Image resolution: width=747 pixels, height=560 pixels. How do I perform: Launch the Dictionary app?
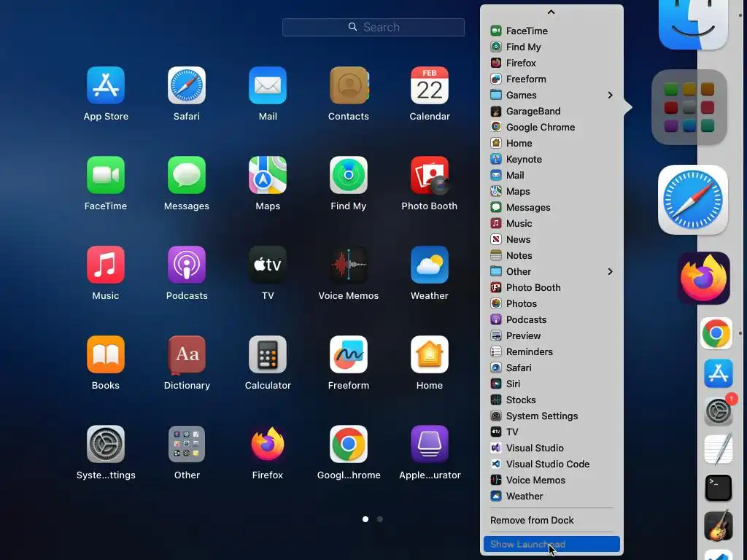pos(187,354)
